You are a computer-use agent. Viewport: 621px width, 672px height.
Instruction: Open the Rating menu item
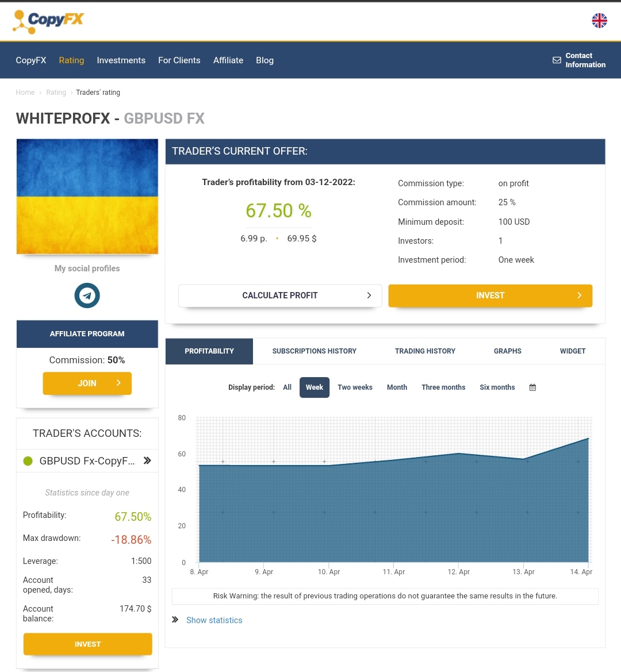click(x=71, y=60)
